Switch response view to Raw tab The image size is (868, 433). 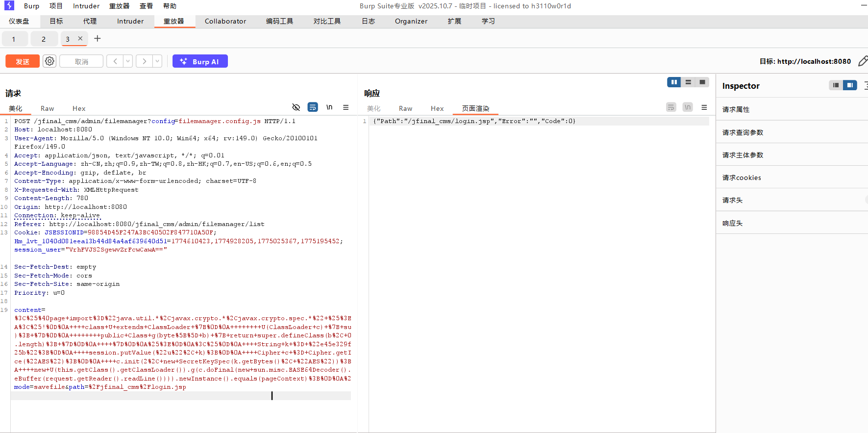[405, 109]
